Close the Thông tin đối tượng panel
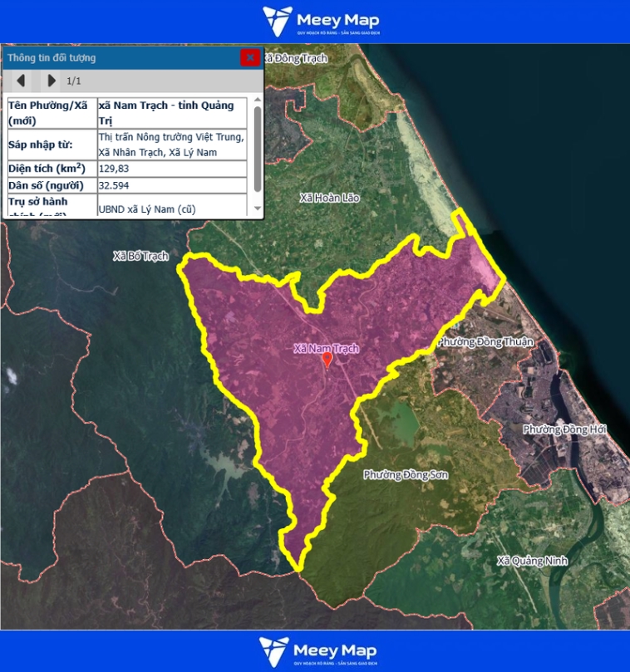630x672 pixels. point(249,57)
